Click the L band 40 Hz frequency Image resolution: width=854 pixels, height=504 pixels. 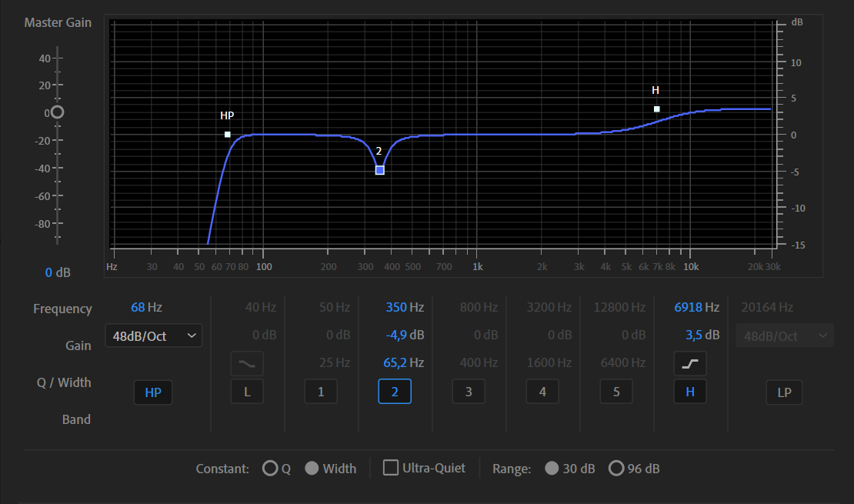[260, 307]
